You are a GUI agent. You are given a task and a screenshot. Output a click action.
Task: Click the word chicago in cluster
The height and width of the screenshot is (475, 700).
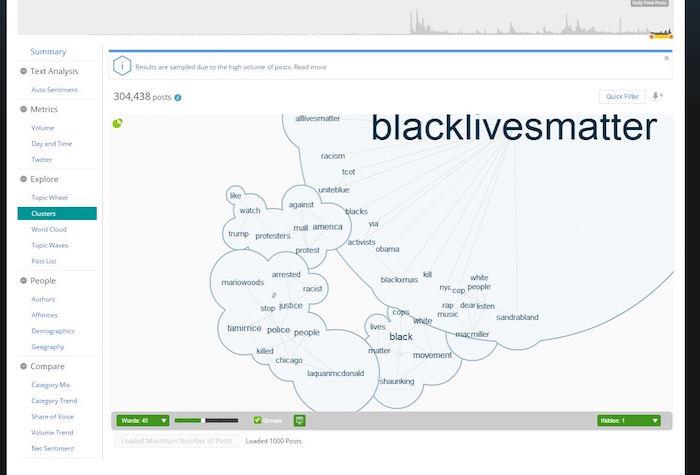(289, 360)
